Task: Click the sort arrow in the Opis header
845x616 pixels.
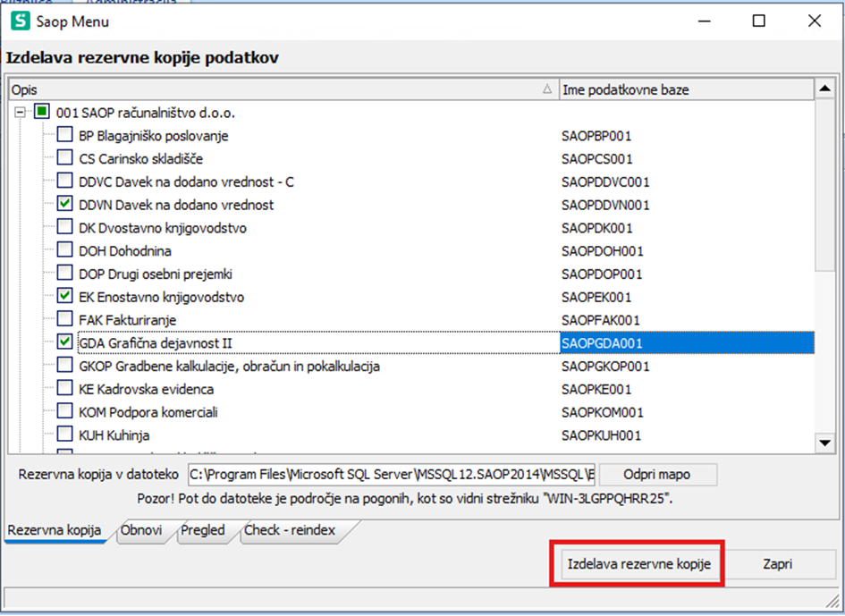Action: tap(547, 89)
